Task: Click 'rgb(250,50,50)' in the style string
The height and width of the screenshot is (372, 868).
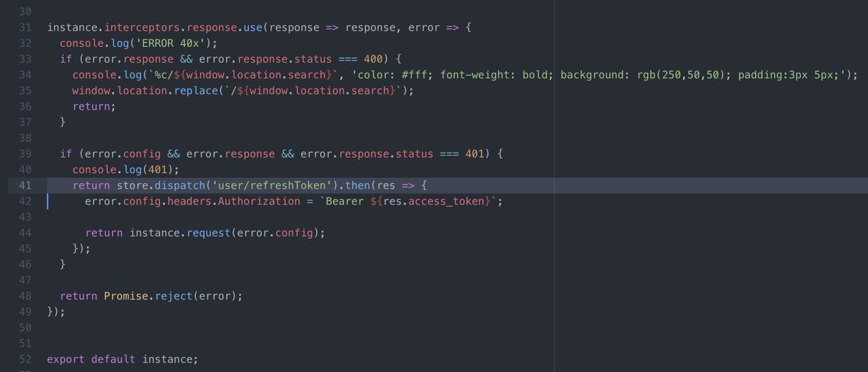Action: coord(681,75)
